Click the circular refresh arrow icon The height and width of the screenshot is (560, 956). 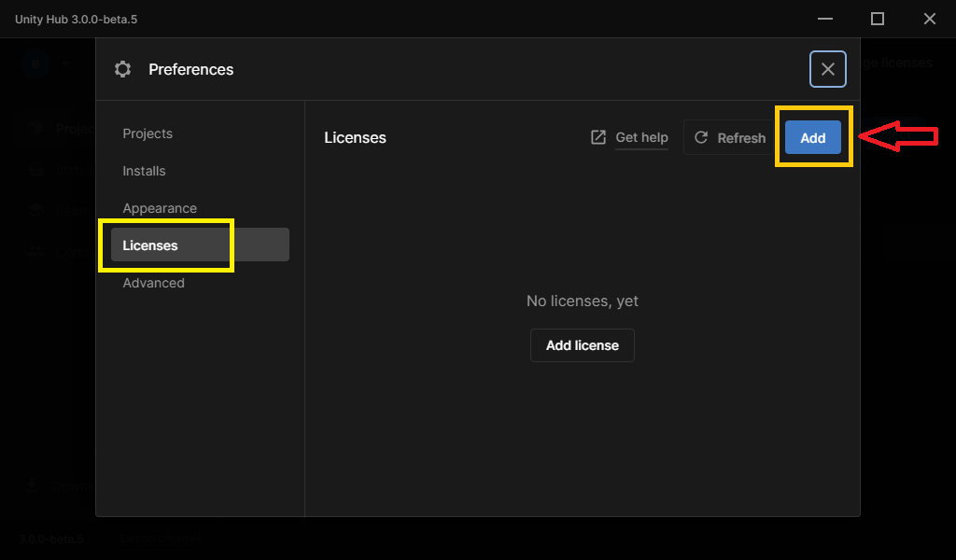pos(701,138)
